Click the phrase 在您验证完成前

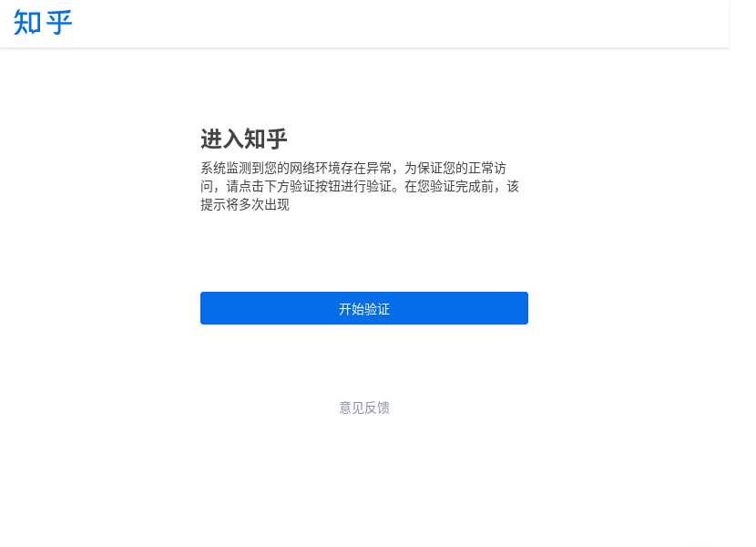(x=448, y=187)
